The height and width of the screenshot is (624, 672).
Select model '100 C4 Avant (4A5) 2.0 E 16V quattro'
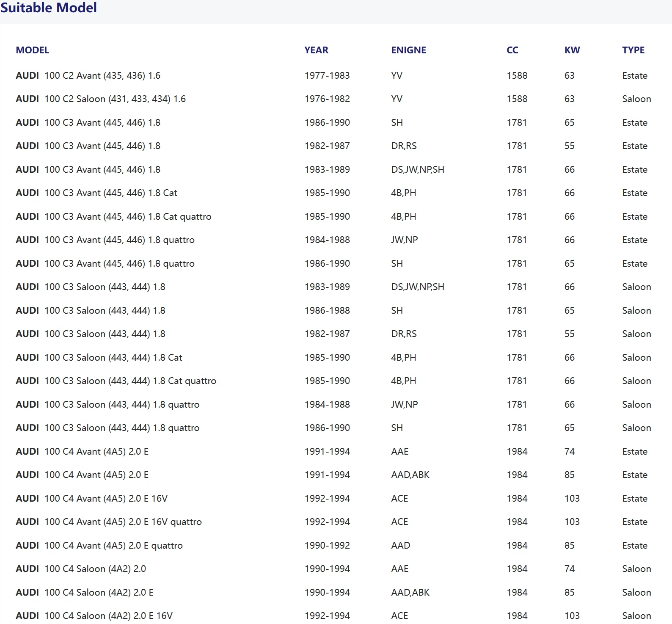(x=123, y=522)
